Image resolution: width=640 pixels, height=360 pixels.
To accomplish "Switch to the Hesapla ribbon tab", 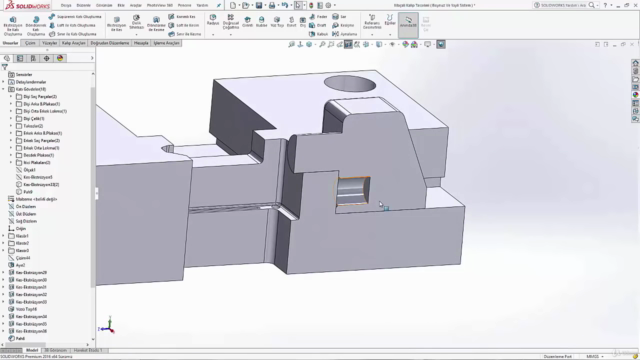I will click(141, 43).
